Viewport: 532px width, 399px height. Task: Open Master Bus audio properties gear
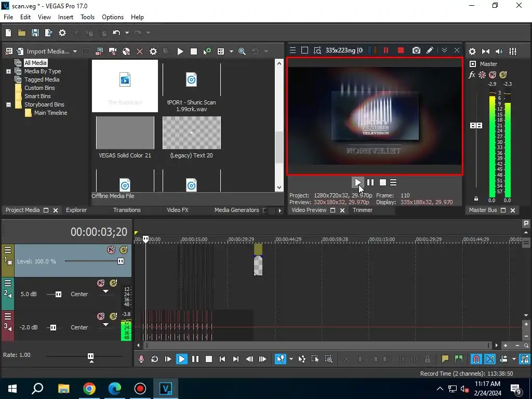(x=472, y=51)
